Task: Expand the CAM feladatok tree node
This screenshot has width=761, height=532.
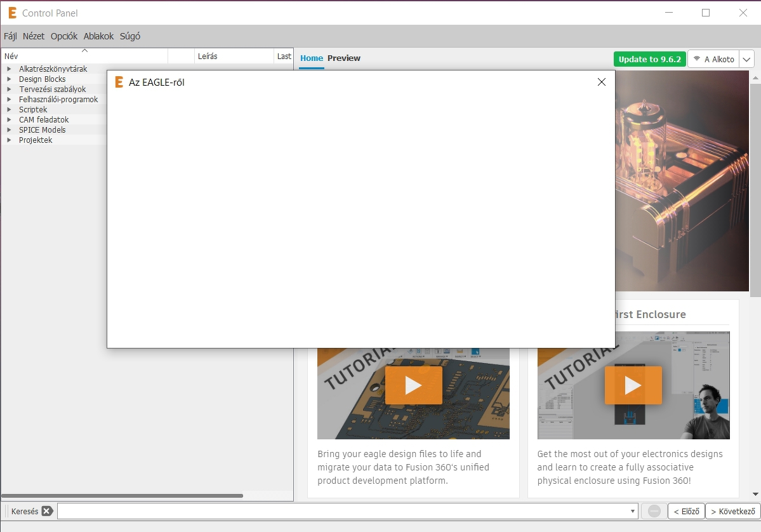Action: tap(9, 120)
